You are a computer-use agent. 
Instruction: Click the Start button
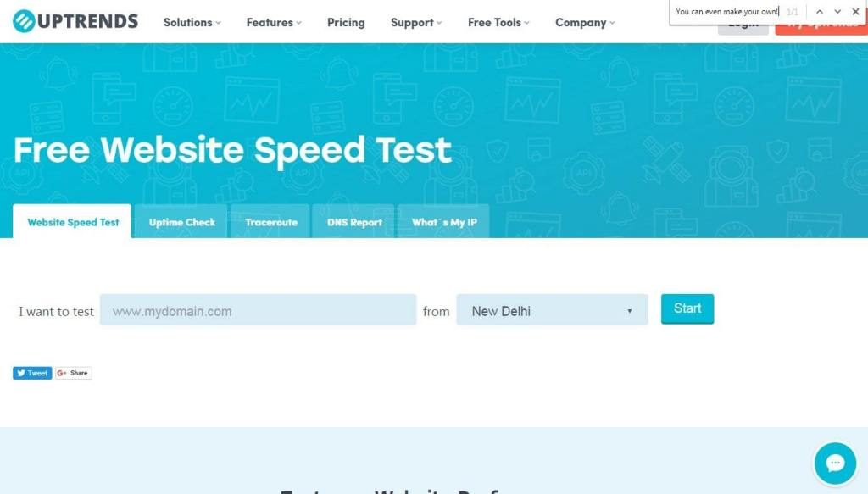point(687,308)
